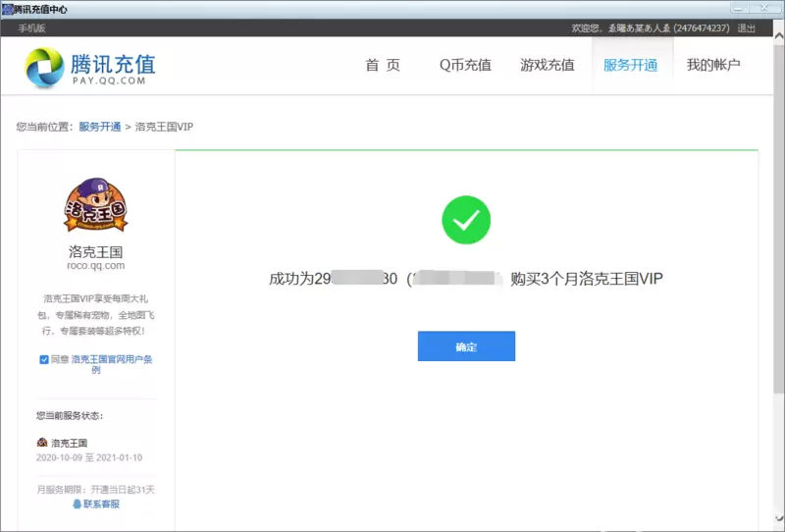Click the 联系客服 link
The width and height of the screenshot is (785, 532).
101,504
